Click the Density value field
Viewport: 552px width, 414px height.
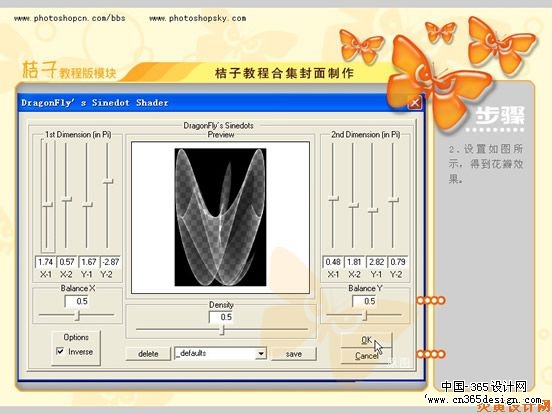click(221, 317)
